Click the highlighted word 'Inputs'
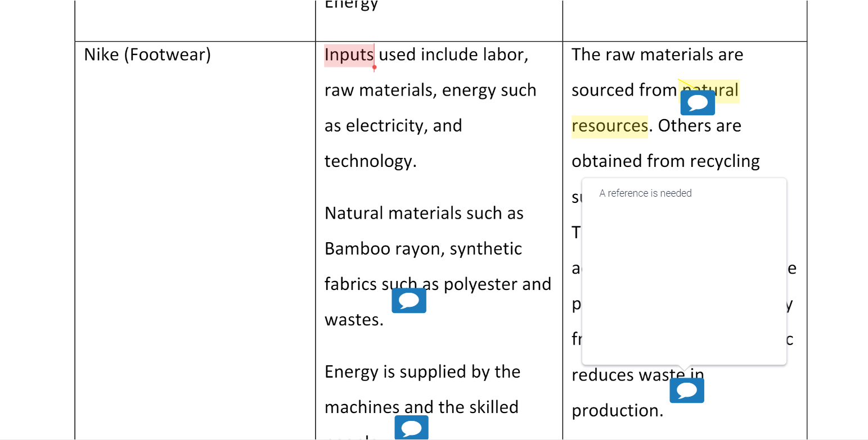The width and height of the screenshot is (868, 440). (x=349, y=55)
